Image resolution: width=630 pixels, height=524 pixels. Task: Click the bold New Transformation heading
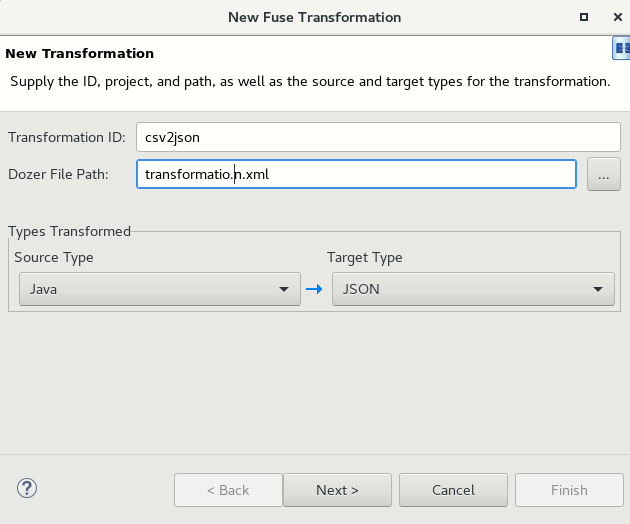[x=80, y=53]
